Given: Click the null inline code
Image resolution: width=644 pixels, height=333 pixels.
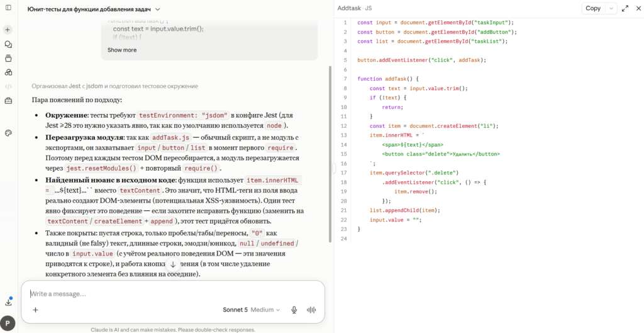Looking at the screenshot, I should pos(247,244).
